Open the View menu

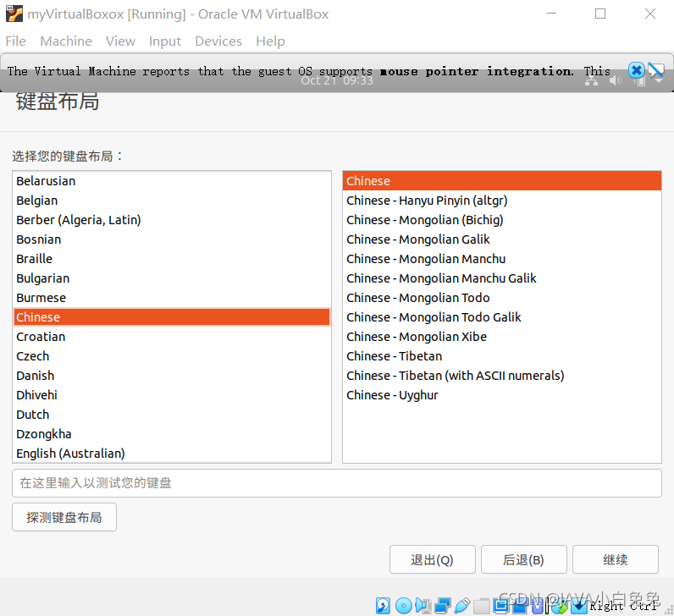(x=121, y=41)
